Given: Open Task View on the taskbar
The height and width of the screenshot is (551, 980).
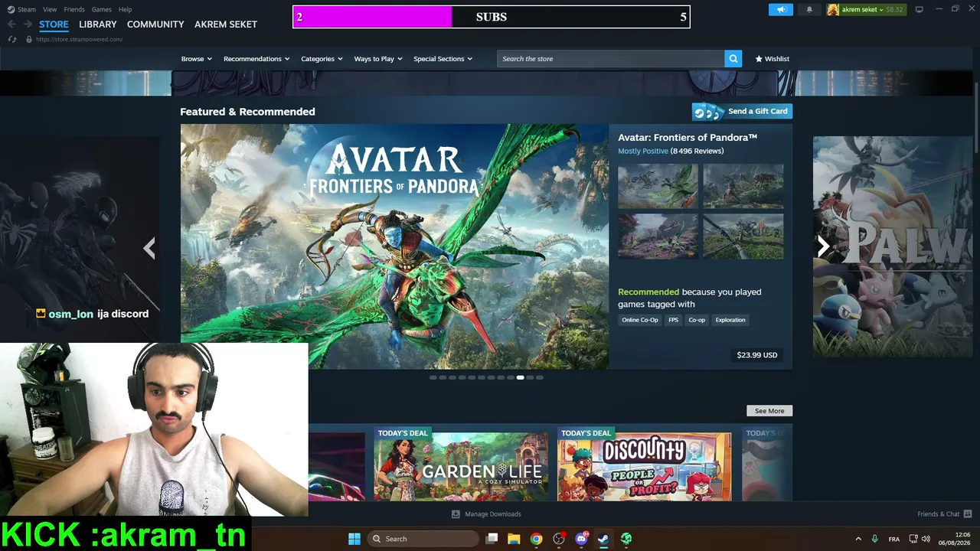Looking at the screenshot, I should (x=492, y=539).
